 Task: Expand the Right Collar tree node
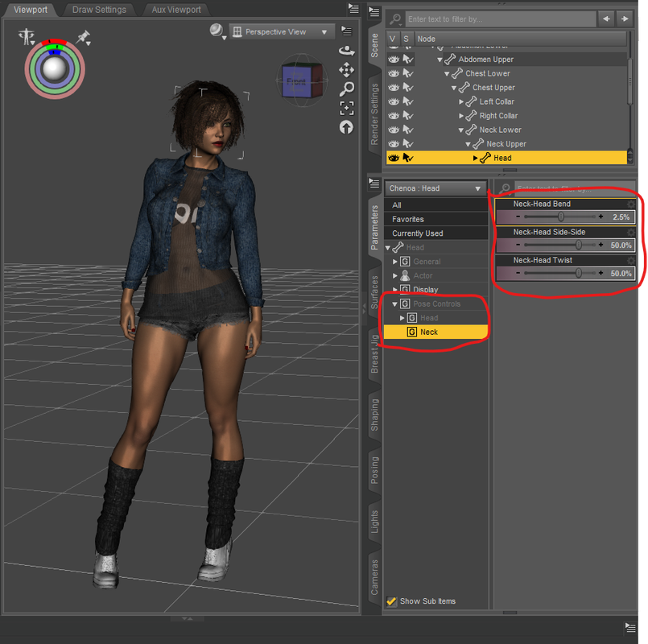click(460, 116)
